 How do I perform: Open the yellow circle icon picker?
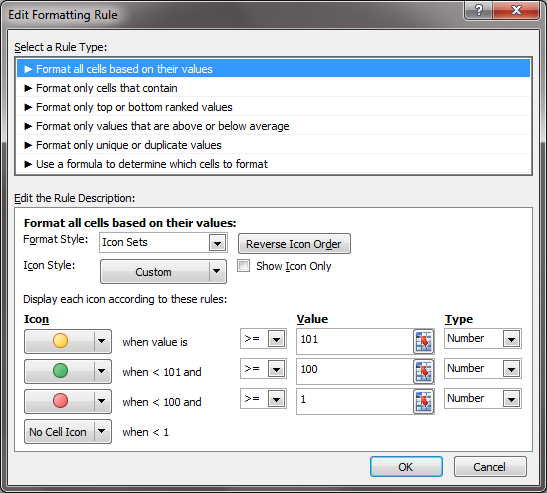click(68, 341)
